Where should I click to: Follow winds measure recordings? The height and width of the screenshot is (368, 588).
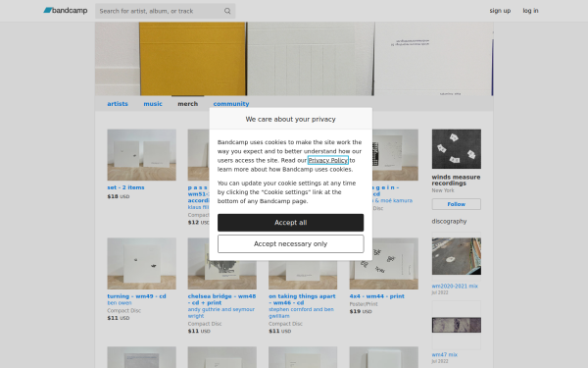[x=456, y=204]
